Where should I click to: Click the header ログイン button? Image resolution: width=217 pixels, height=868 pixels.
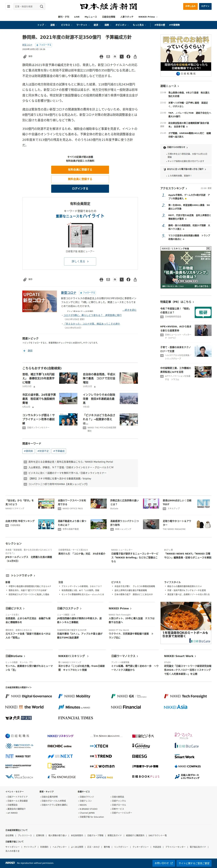click(206, 6)
